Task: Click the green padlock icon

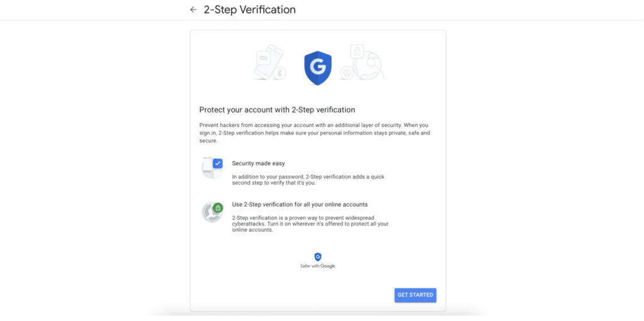Action: coord(218,207)
